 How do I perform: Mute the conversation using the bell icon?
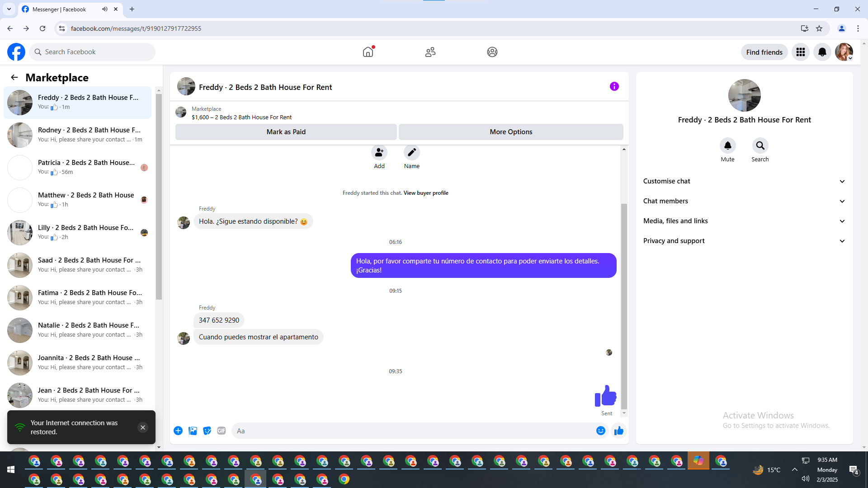[728, 145]
